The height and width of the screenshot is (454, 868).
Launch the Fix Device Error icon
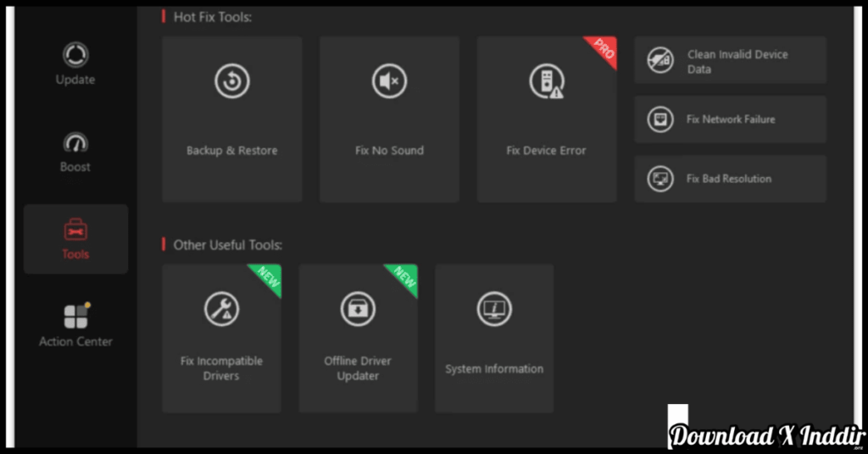(546, 81)
